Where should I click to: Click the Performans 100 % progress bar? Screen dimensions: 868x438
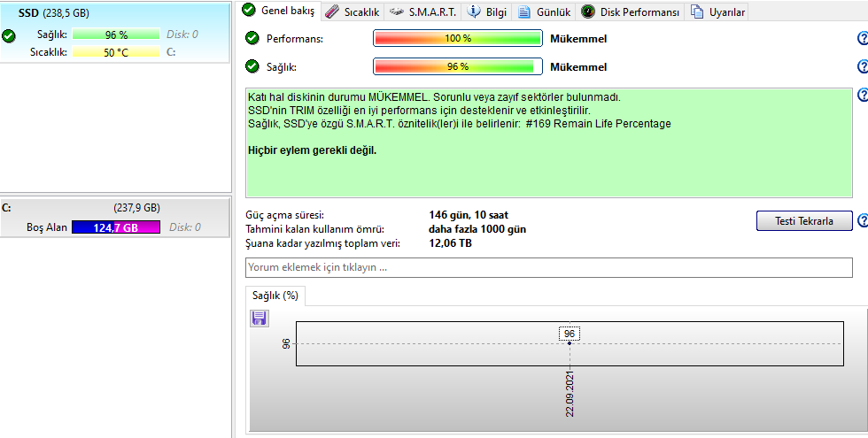click(458, 38)
